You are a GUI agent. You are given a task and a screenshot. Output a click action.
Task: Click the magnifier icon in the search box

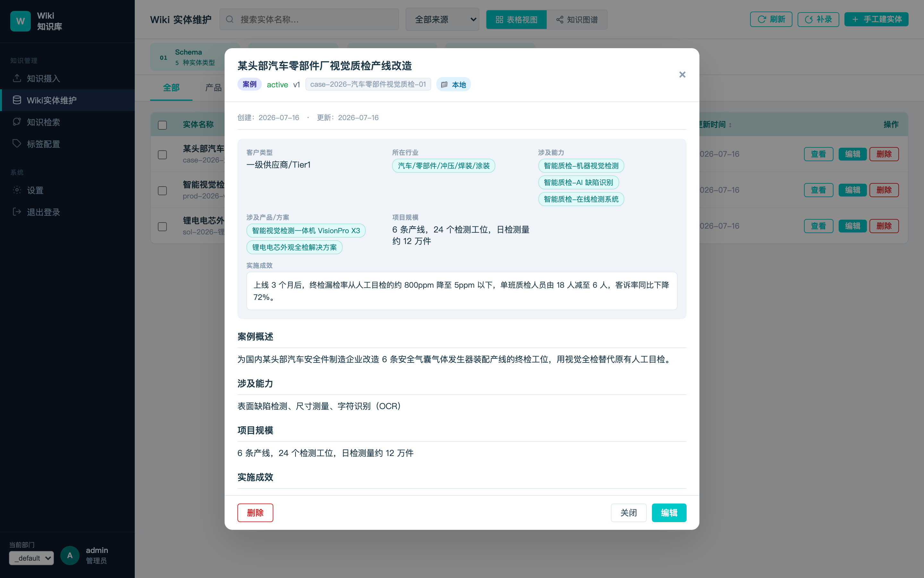pos(229,19)
